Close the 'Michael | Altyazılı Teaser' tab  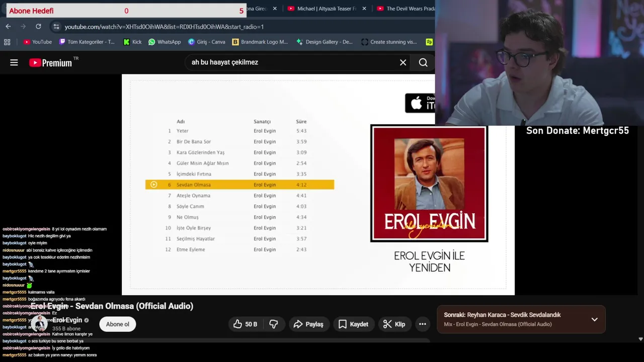pyautogui.click(x=364, y=9)
